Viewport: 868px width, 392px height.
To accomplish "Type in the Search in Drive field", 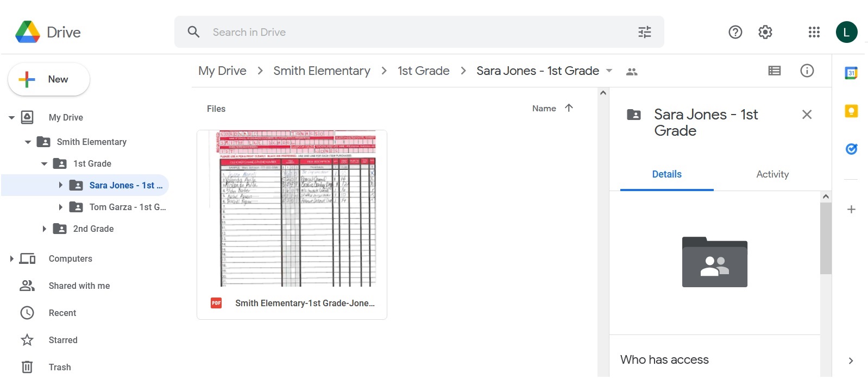I will click(418, 32).
